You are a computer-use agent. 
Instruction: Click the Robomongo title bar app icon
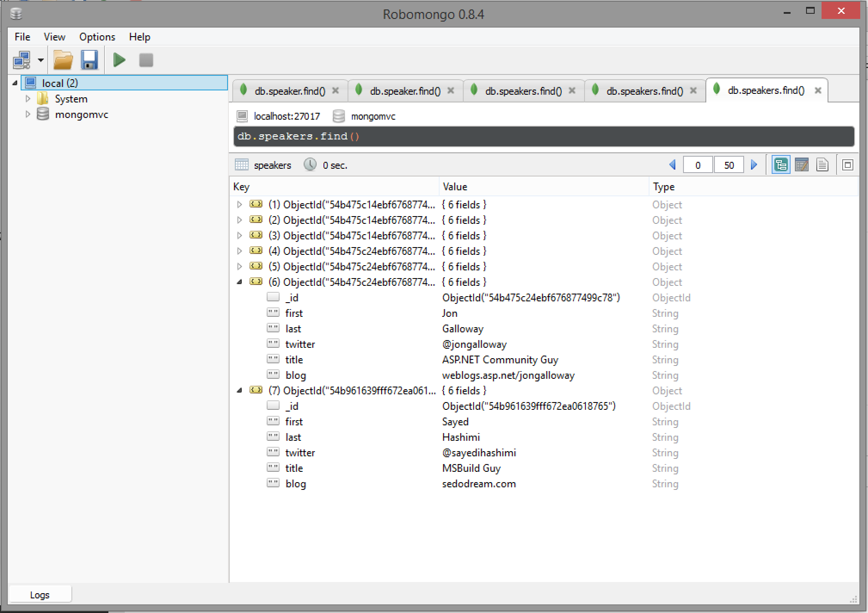(16, 14)
